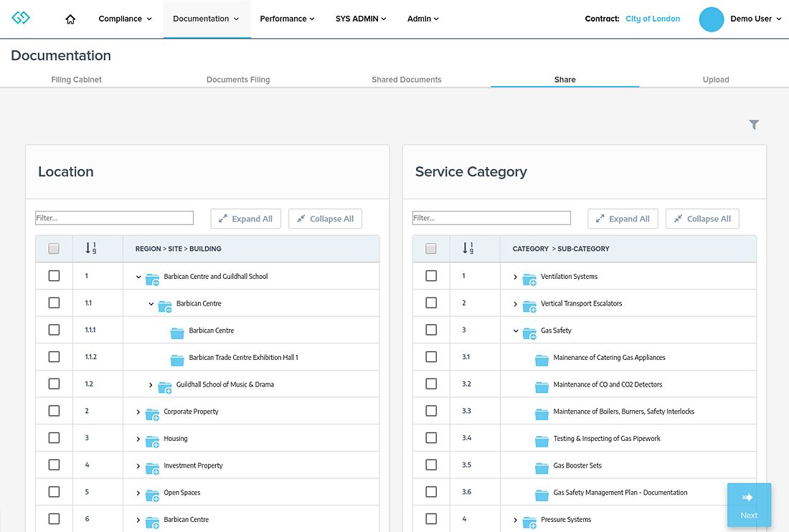Collapse the Gas Safety category
The width and height of the screenshot is (789, 532).
(x=516, y=331)
